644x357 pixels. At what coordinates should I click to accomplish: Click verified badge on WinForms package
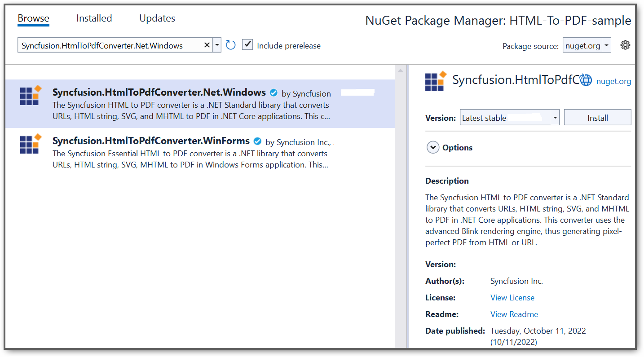[257, 141]
